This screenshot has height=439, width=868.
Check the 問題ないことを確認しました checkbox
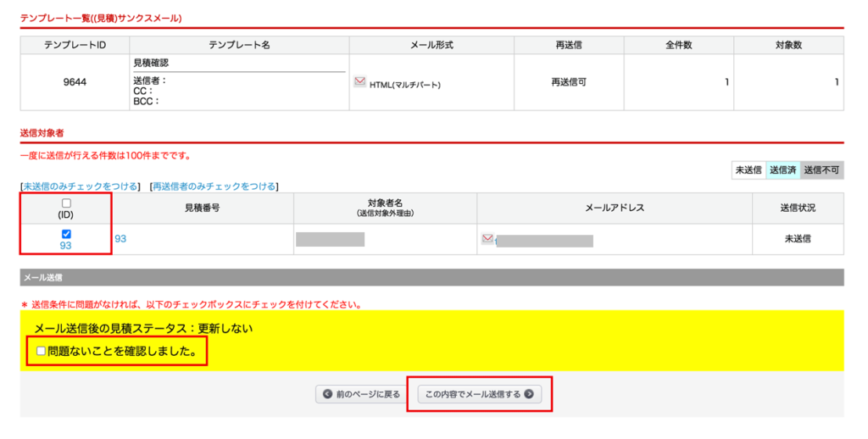pos(41,351)
